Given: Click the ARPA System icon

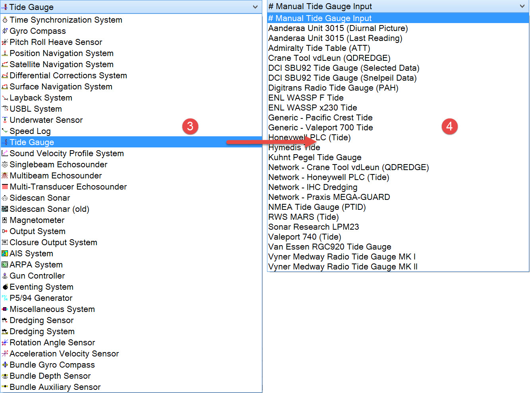Looking at the screenshot, I should point(5,265).
